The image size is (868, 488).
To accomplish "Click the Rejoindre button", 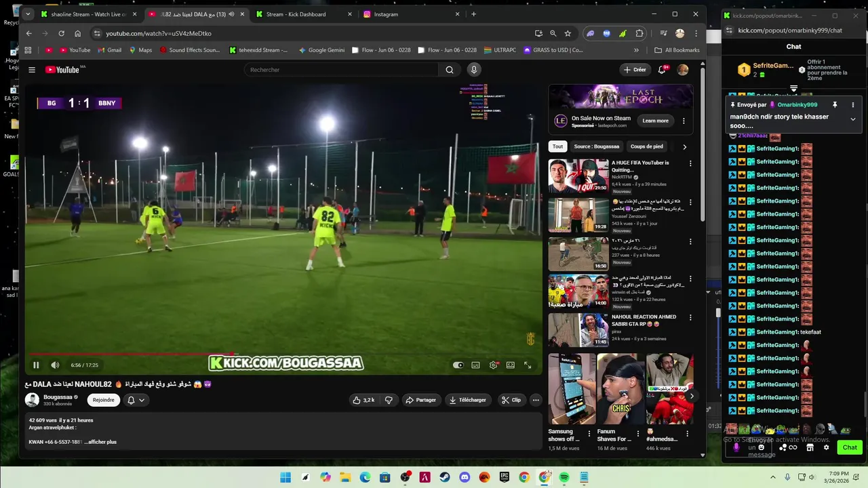I will tap(104, 400).
